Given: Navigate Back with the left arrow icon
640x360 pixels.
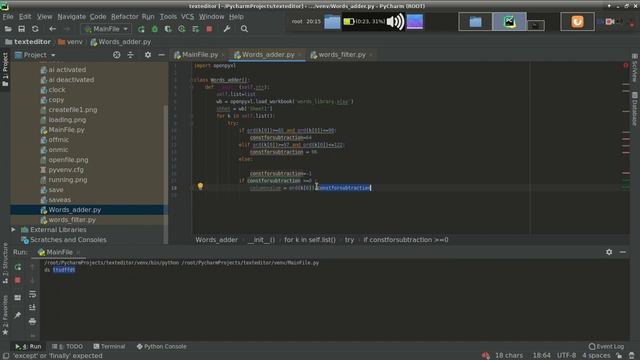Looking at the screenshot, I should coord(52,29).
